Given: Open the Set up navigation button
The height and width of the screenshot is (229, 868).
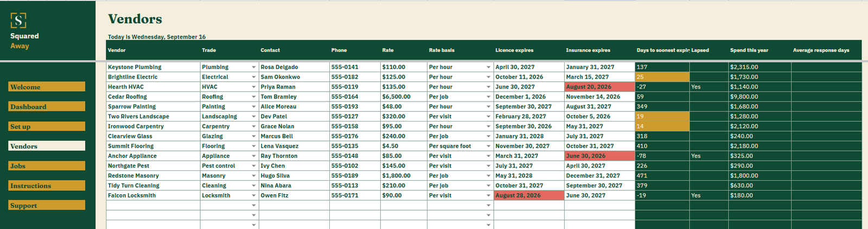Looking at the screenshot, I should (x=47, y=126).
